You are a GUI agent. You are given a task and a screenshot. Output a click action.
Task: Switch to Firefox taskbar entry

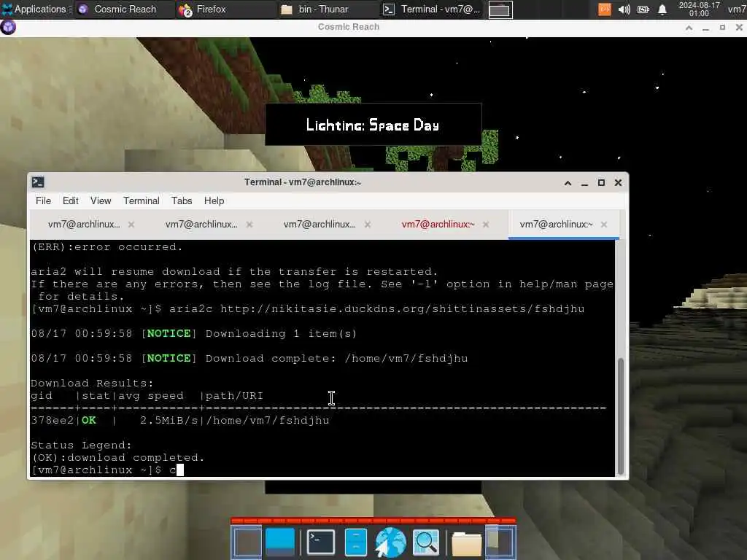226,9
